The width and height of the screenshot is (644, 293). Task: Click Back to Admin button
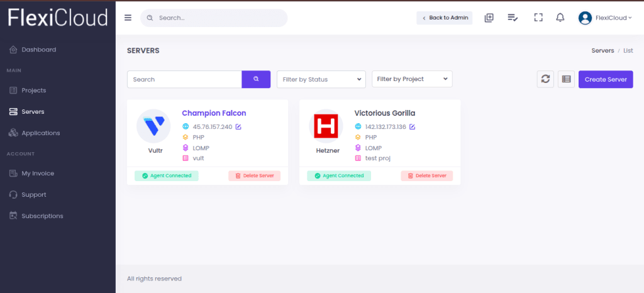tap(444, 18)
